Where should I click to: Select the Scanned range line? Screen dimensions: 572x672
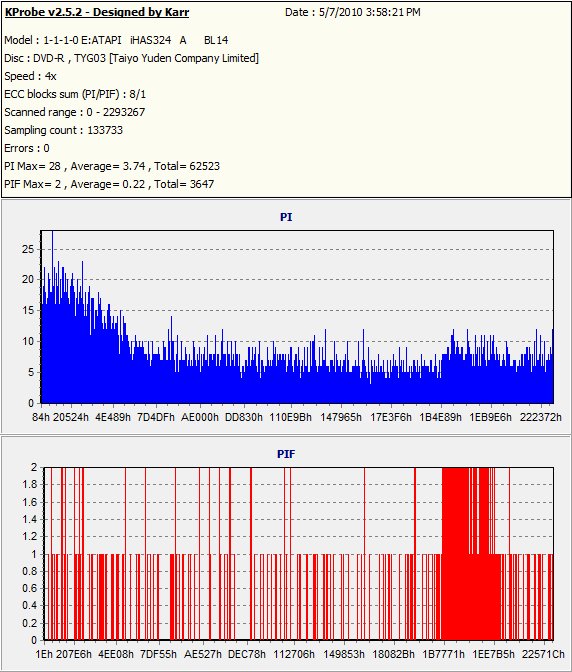pyautogui.click(x=75, y=112)
